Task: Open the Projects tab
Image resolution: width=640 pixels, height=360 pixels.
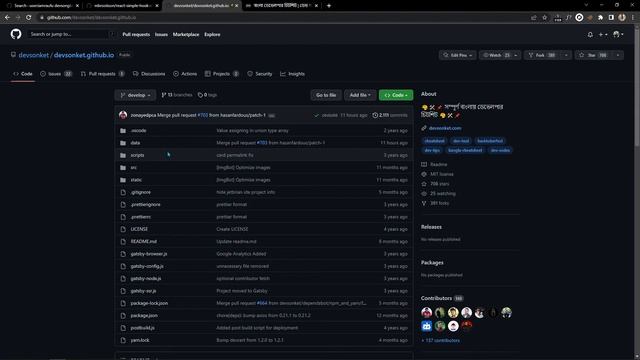Action: (x=222, y=74)
